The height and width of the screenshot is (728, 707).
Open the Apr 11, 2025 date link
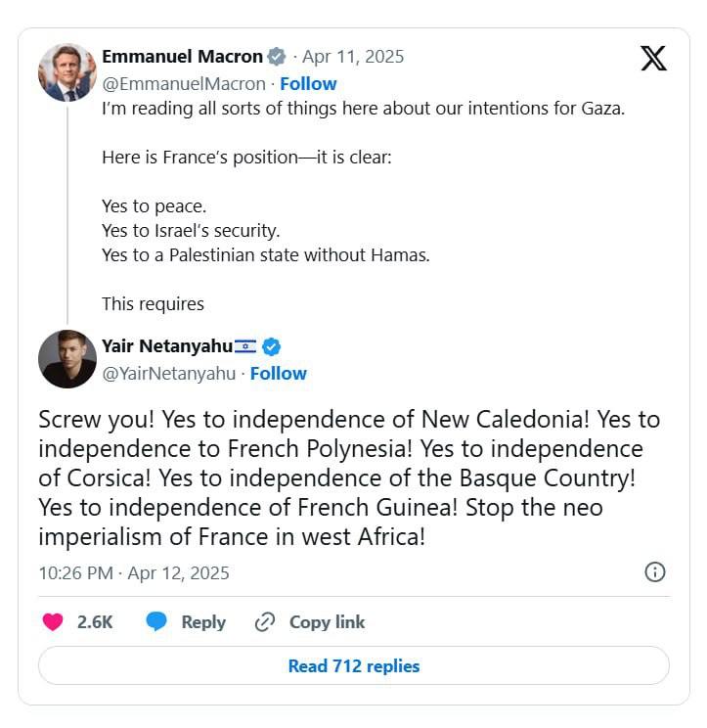click(x=353, y=57)
